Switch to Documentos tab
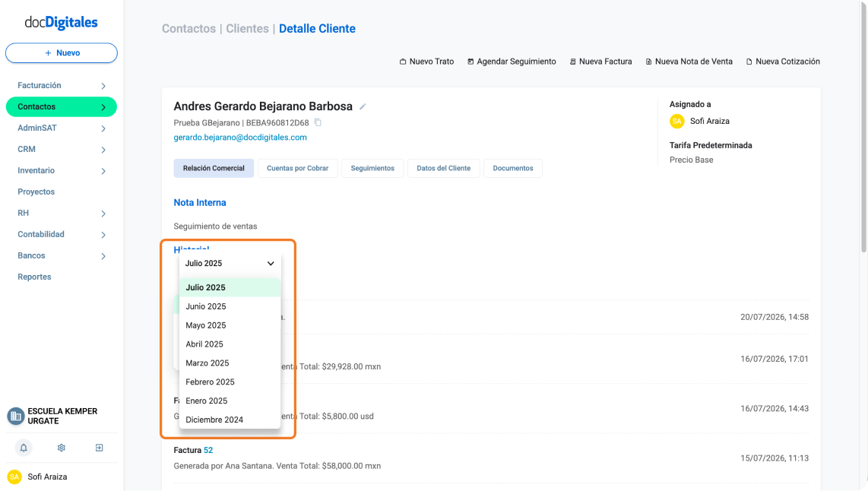868x491 pixels. point(513,168)
